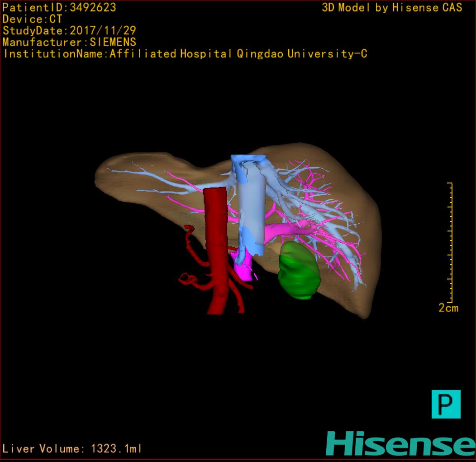Screen dimensions: 476x462
Task: Click the 3D Model by Hisense CAS title
Action: [x=392, y=8]
